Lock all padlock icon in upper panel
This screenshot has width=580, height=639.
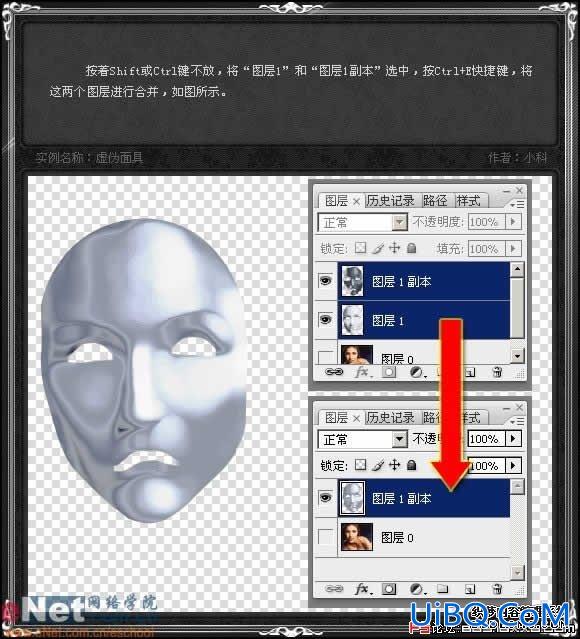click(x=412, y=248)
